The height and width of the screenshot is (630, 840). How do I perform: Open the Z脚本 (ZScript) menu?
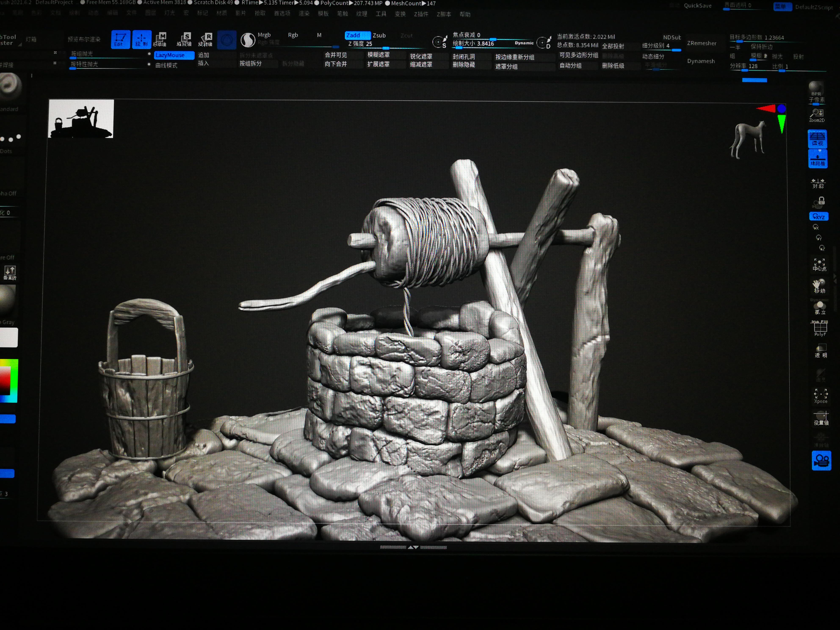[x=443, y=14]
